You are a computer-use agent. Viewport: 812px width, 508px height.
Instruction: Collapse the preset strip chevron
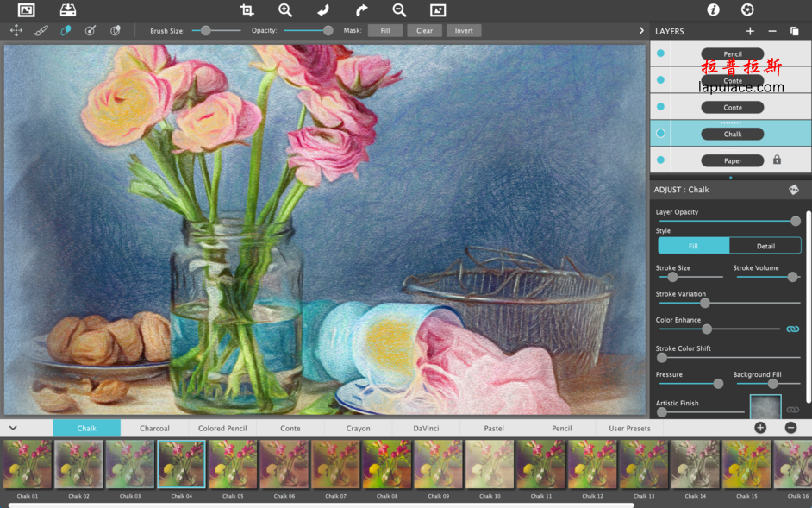click(12, 427)
